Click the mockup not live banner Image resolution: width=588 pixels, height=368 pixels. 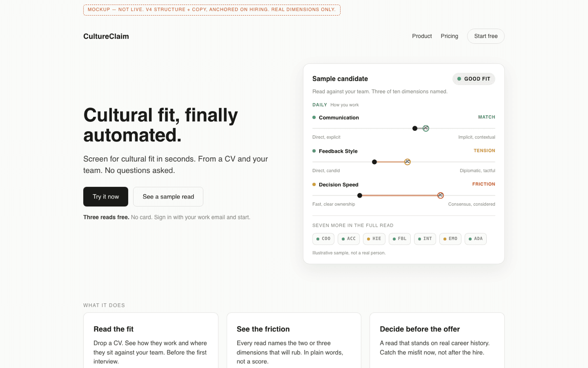point(212,10)
